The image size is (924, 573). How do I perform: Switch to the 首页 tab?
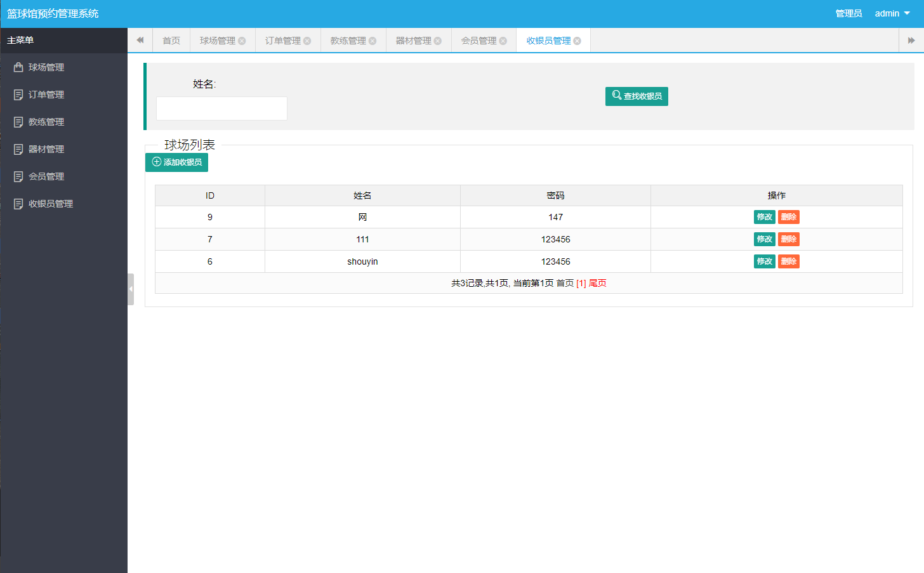(171, 41)
